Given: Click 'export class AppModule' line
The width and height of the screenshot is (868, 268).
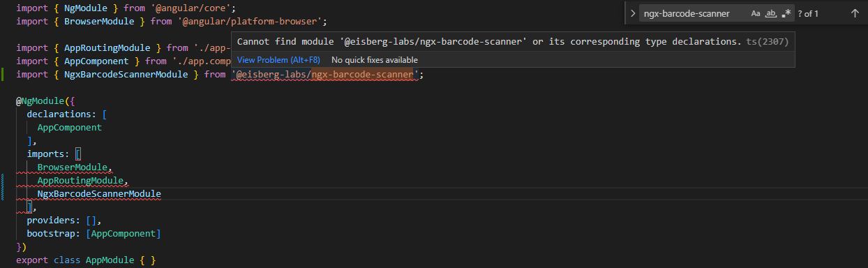Looking at the screenshot, I should [86, 260].
